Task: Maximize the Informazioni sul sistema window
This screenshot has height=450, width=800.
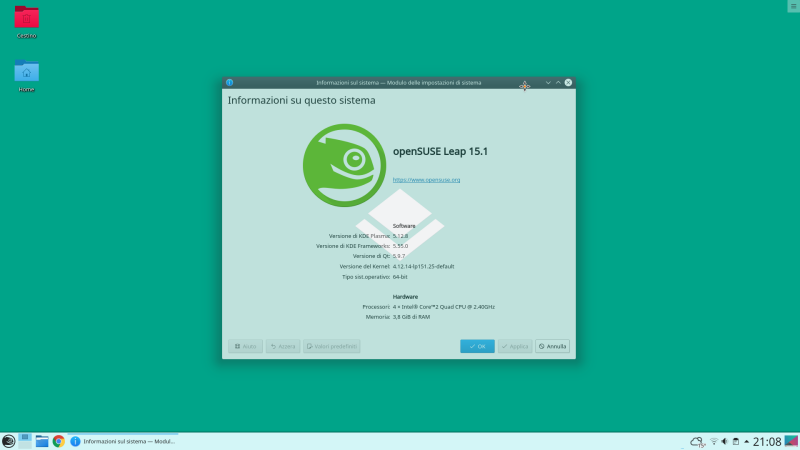Action: (x=558, y=82)
